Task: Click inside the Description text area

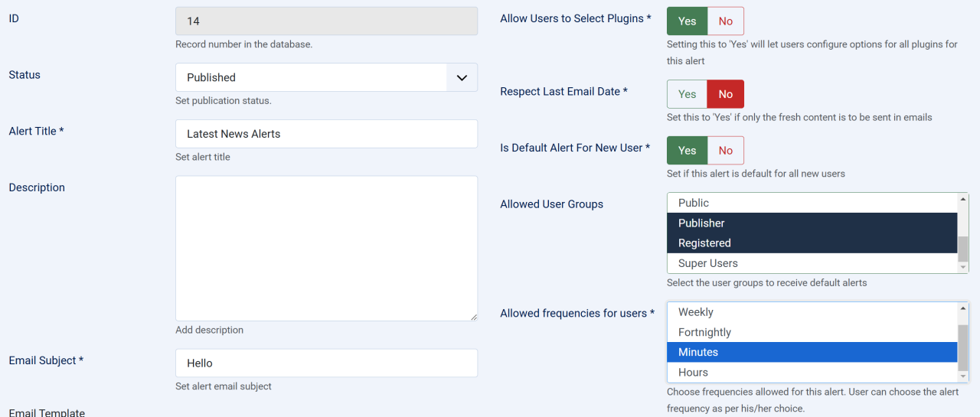Action: tap(326, 248)
